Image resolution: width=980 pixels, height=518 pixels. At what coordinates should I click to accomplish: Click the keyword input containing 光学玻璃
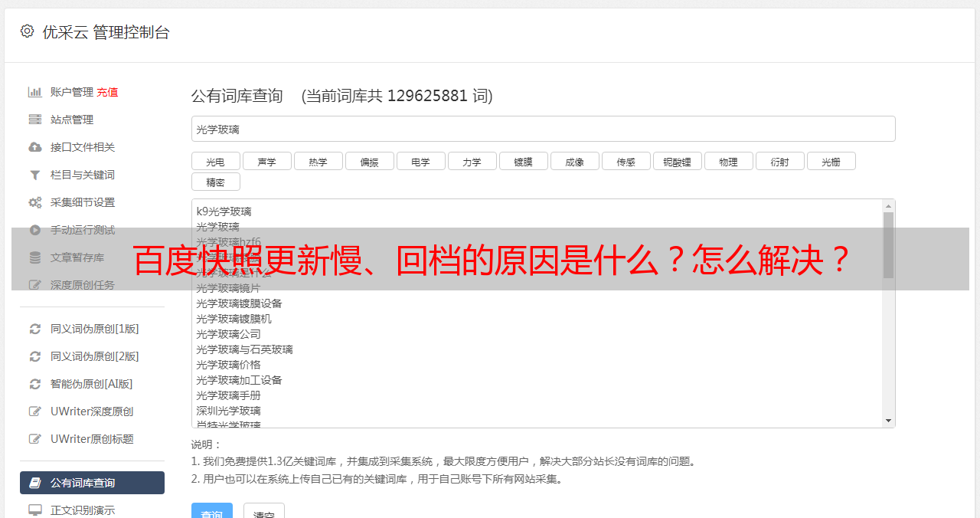click(543, 129)
